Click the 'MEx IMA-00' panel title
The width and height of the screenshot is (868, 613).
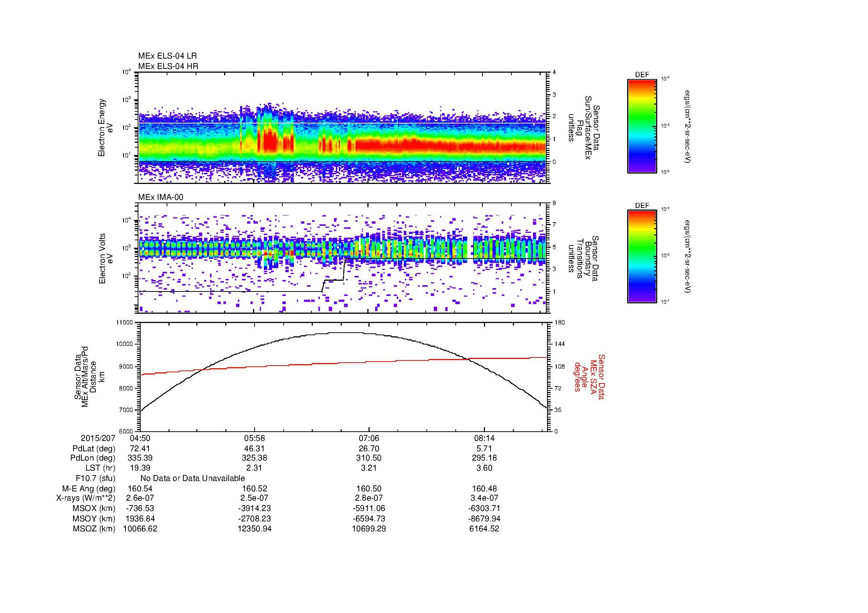(161, 197)
